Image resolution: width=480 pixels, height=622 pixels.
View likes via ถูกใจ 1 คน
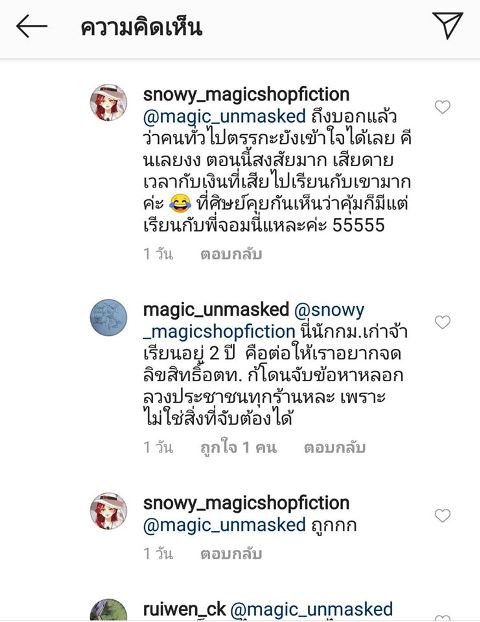pyautogui.click(x=238, y=447)
